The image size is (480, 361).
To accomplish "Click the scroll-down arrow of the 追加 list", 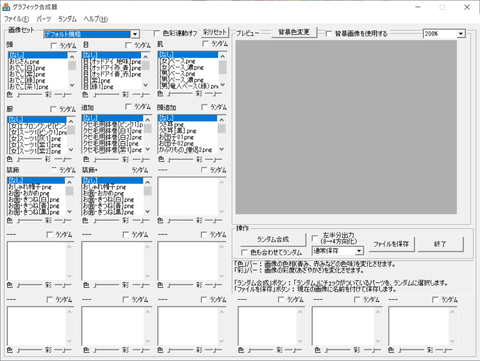I will 147,149.
